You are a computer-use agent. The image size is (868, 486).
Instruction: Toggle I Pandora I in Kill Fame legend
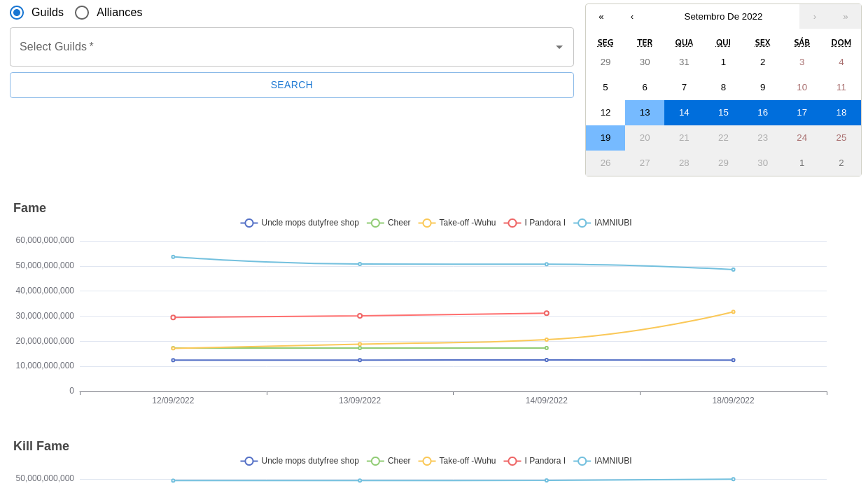[535, 461]
